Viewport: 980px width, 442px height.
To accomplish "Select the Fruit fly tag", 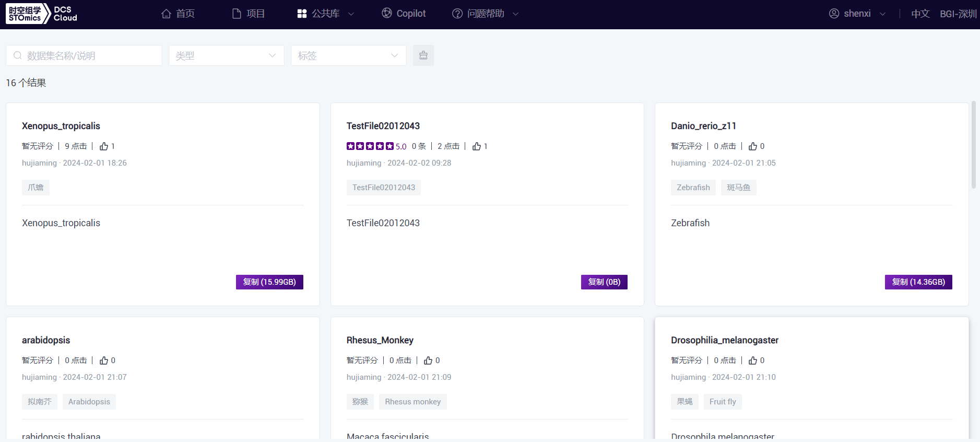I will click(723, 402).
